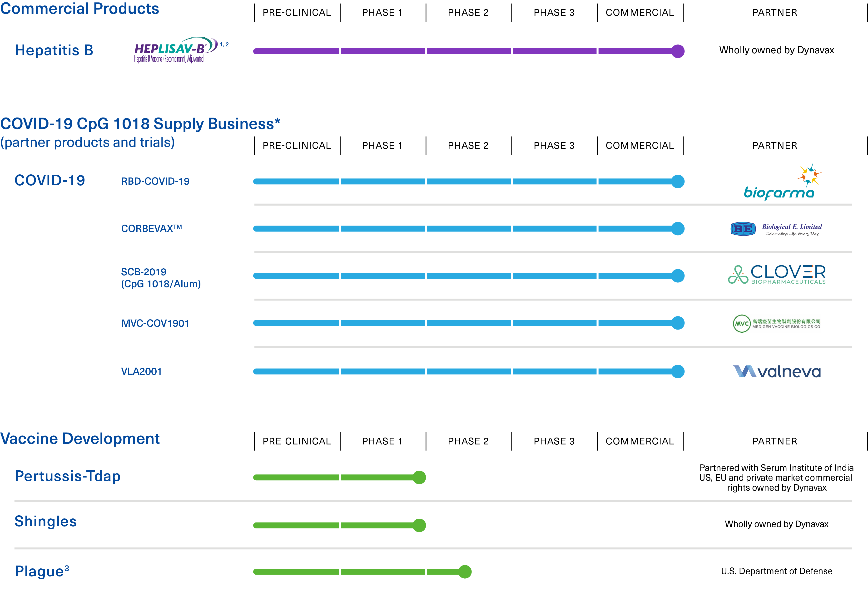Click PHASE 1 header in Vaccine Development table
Viewport: 868px width, 596px height.
[x=382, y=441]
